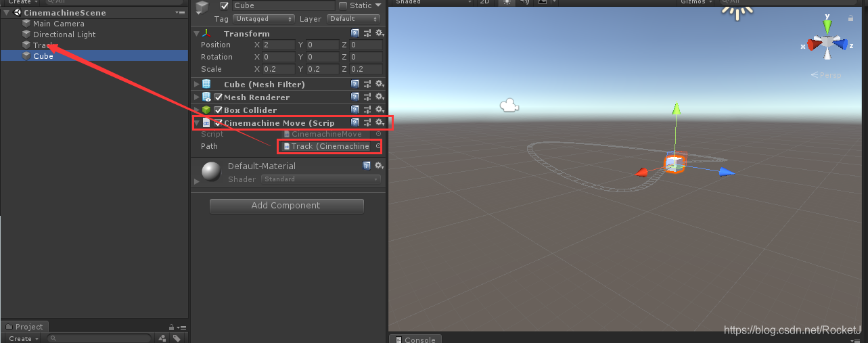The image size is (868, 343).
Task: Expand the Cube (Mesh Filter) foldout
Action: click(197, 84)
